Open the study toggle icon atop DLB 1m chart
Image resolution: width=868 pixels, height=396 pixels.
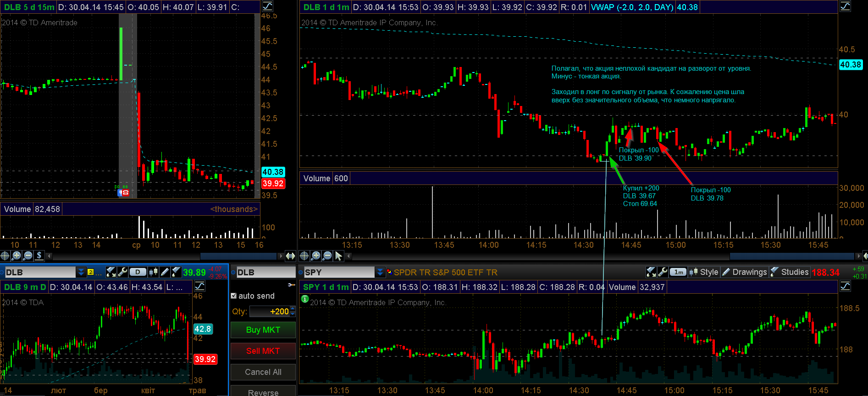[845, 6]
